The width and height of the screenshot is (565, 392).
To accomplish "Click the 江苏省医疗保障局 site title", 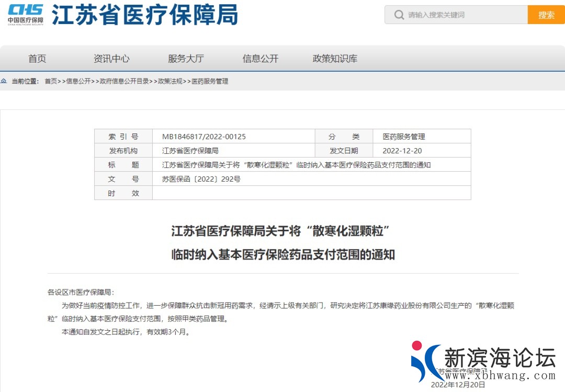I will (144, 15).
